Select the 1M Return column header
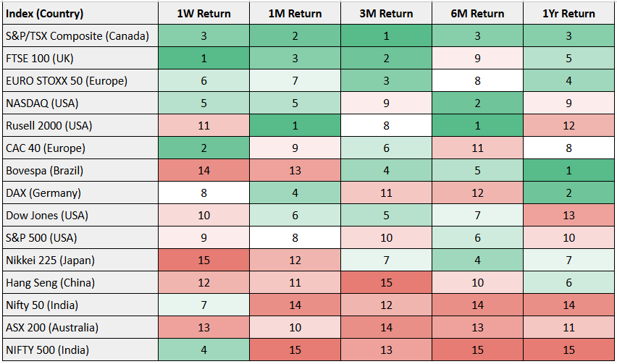Viewport: 617px width, 364px height. [295, 14]
